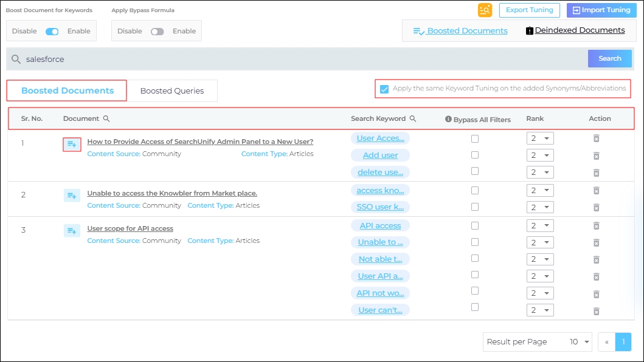
Task: Delete the 'Add user' keyword row
Action: pyautogui.click(x=596, y=155)
